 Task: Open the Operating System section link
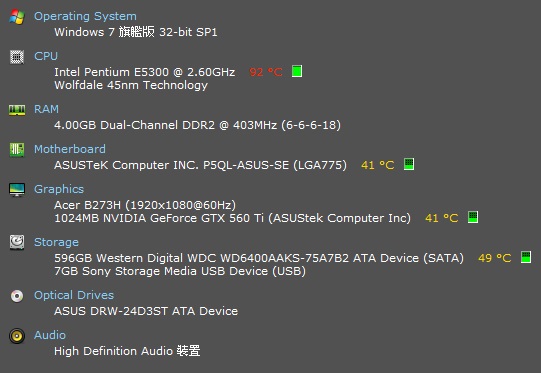[85, 16]
